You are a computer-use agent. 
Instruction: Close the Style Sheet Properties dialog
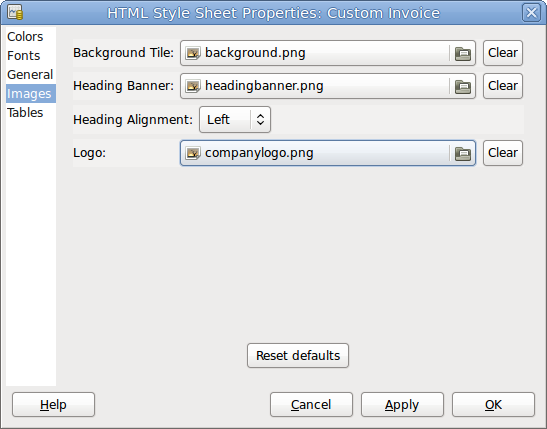[531, 13]
